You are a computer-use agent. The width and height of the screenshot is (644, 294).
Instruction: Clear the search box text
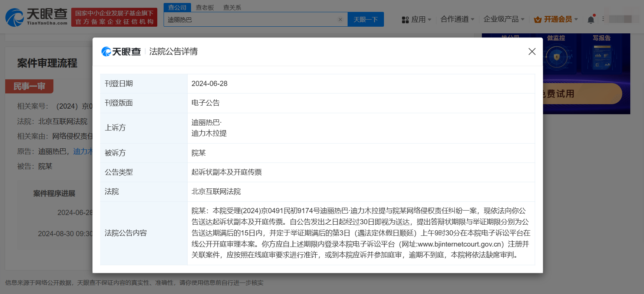point(340,20)
